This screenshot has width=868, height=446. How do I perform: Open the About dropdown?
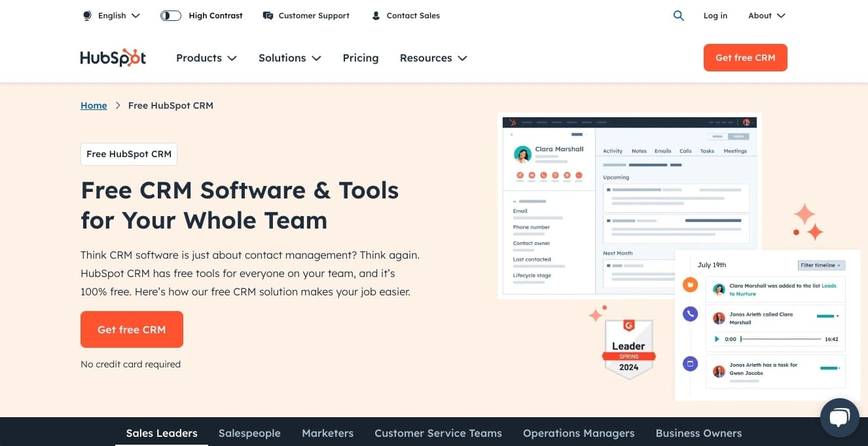pos(766,16)
